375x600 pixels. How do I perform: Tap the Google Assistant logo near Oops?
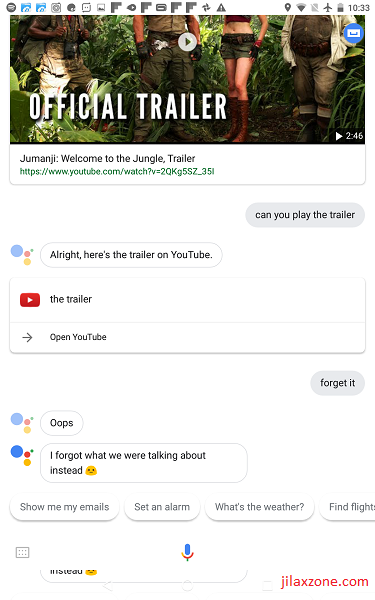pos(22,422)
